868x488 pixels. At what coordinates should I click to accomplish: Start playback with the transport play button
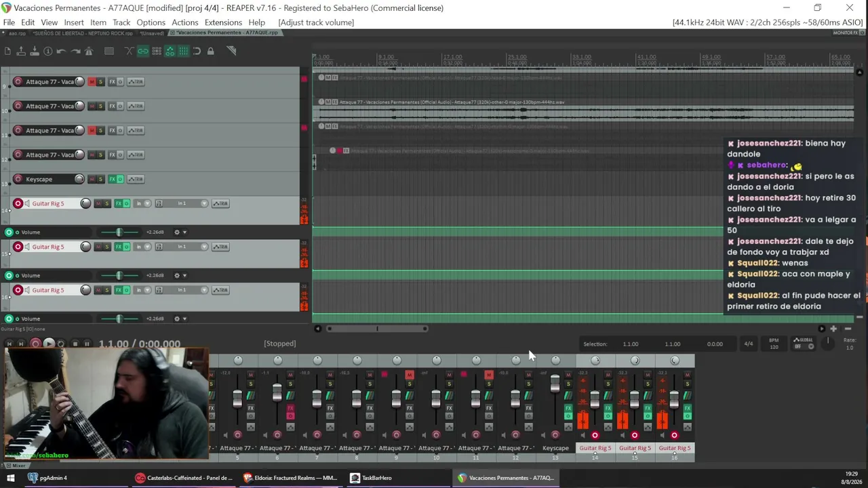pos(49,344)
